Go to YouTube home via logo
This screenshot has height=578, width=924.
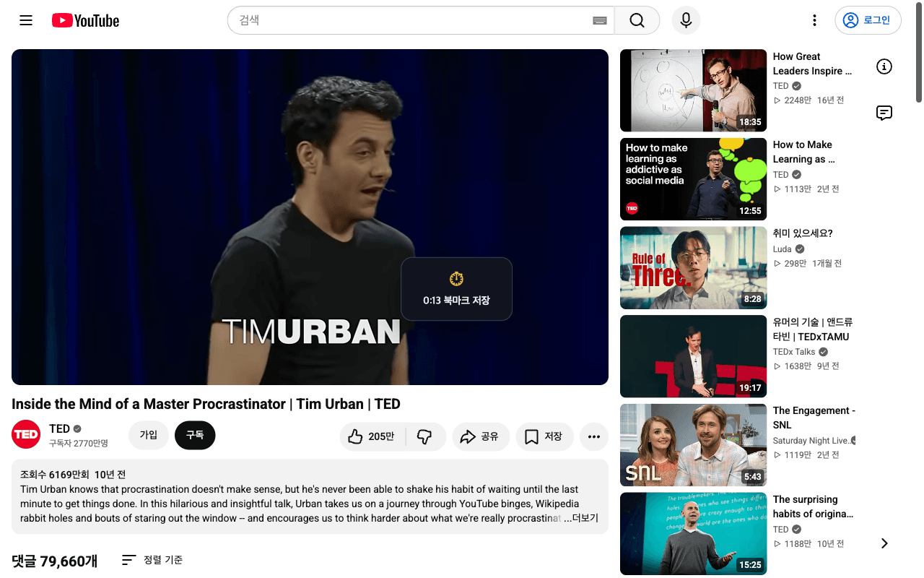(85, 20)
